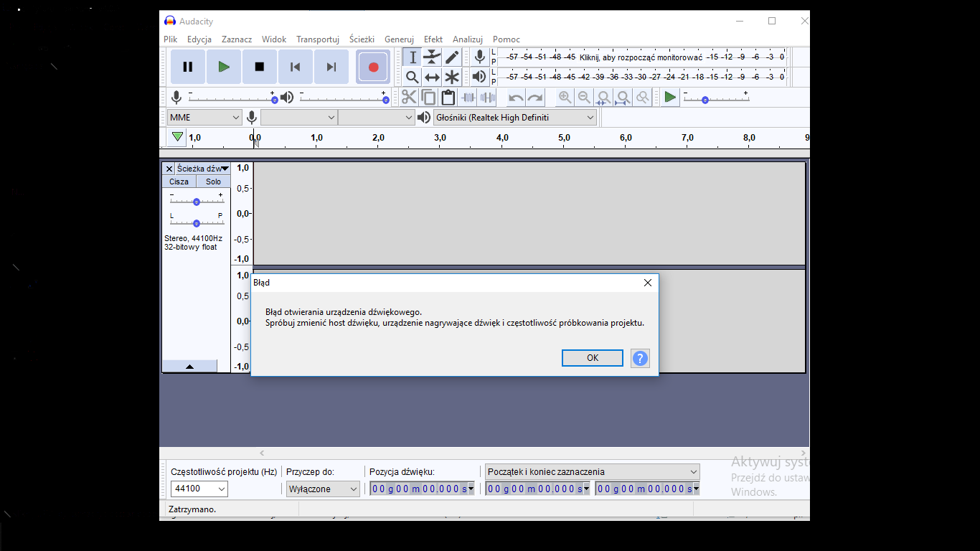Select the Time Shift tool
Image resolution: width=980 pixels, height=551 pixels.
(x=432, y=77)
